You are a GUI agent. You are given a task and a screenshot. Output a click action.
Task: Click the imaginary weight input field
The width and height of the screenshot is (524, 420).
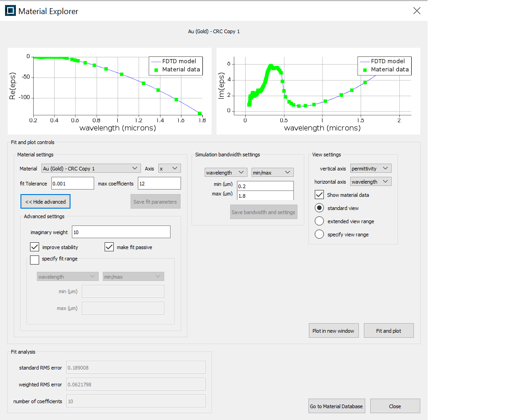click(121, 232)
